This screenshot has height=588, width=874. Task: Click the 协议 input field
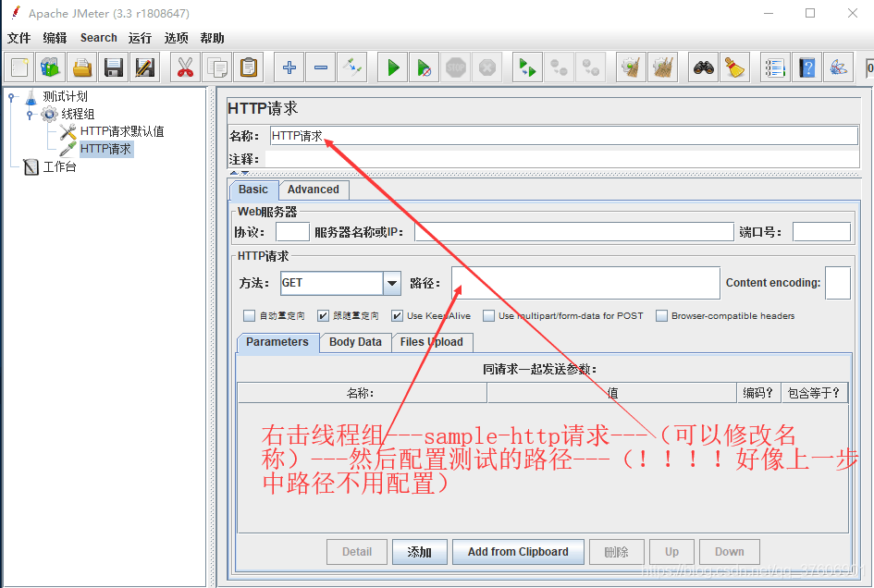[292, 232]
